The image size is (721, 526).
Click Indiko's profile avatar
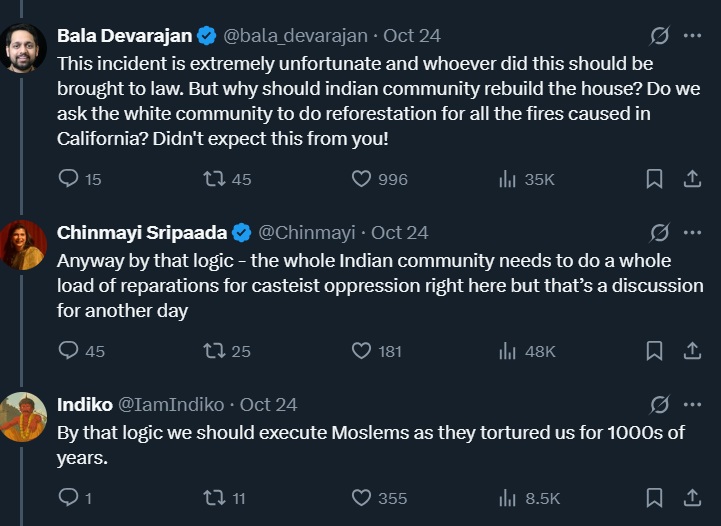[23, 416]
